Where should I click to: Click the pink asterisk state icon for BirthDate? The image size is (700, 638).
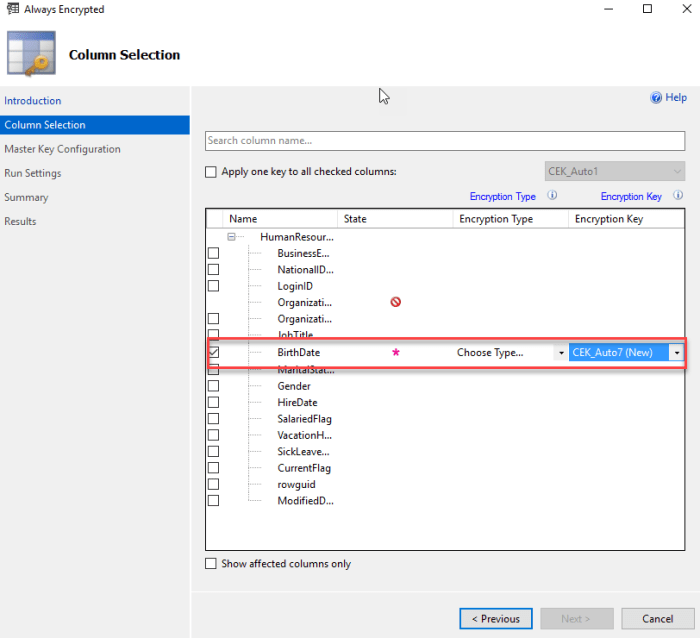tap(395, 353)
